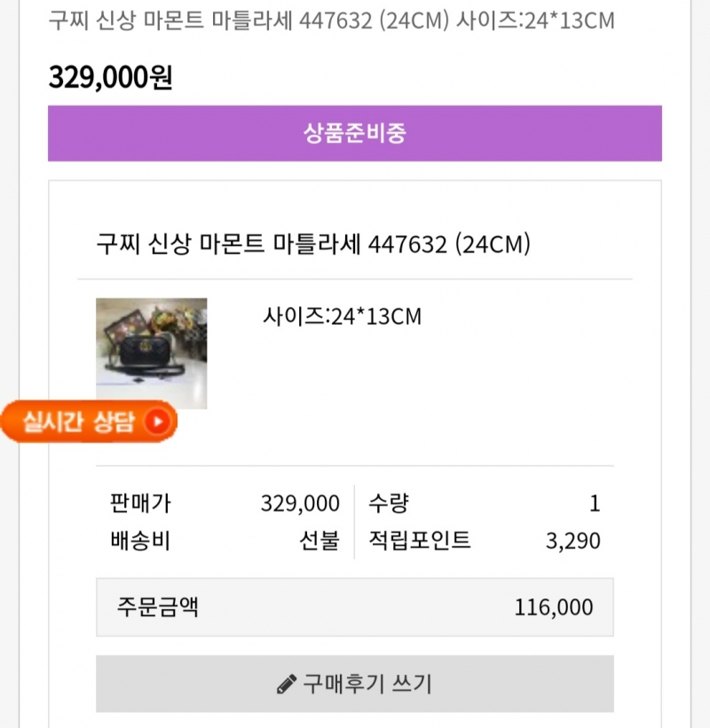This screenshot has height=728, width=710.
Task: Click the play arrow icon on 실시간 상담
Action: click(157, 422)
